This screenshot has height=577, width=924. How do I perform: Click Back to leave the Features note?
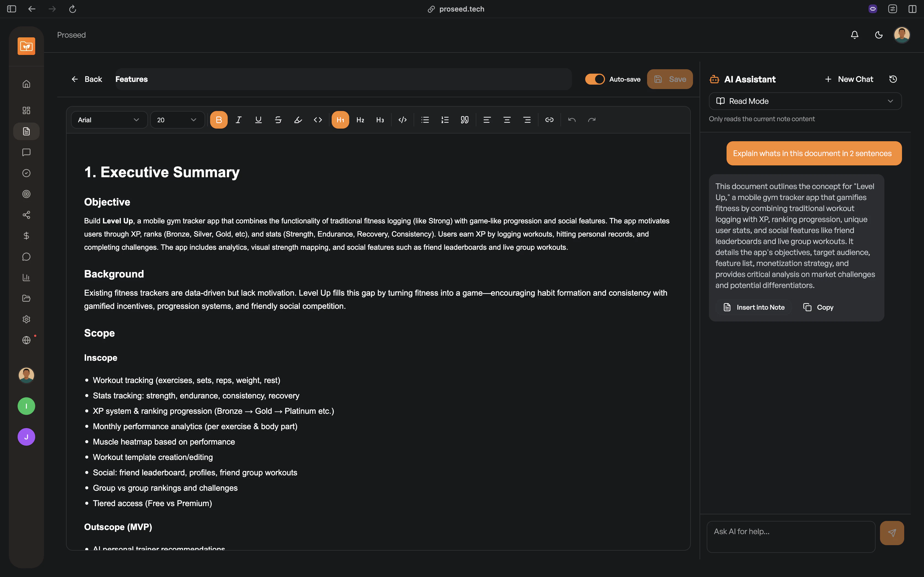click(x=86, y=79)
